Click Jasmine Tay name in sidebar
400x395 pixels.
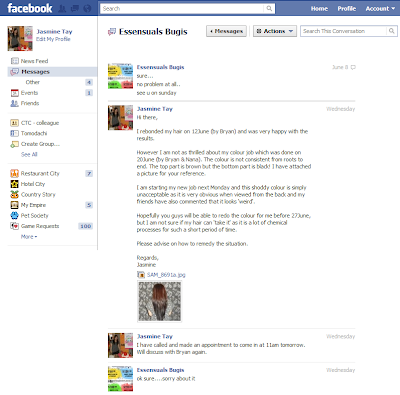pyautogui.click(x=54, y=32)
